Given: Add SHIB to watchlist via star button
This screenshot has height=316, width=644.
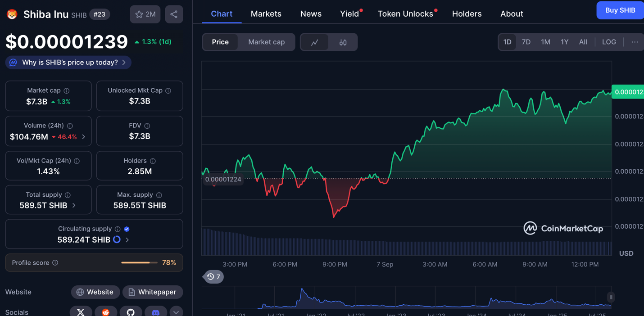Looking at the screenshot, I should 145,14.
